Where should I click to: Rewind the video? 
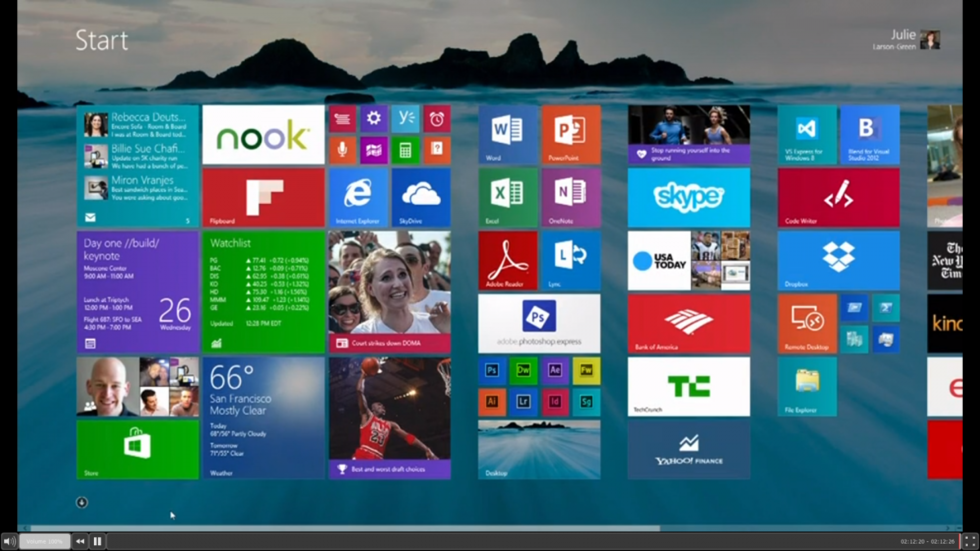click(x=80, y=541)
